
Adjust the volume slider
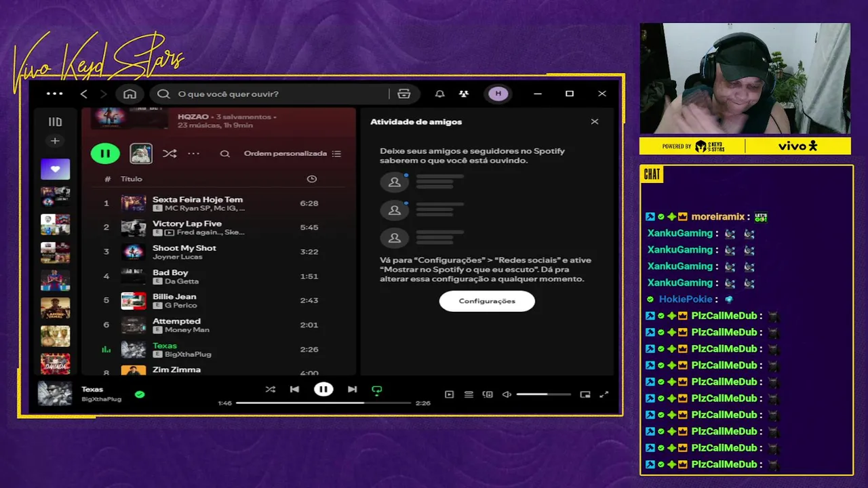543,394
